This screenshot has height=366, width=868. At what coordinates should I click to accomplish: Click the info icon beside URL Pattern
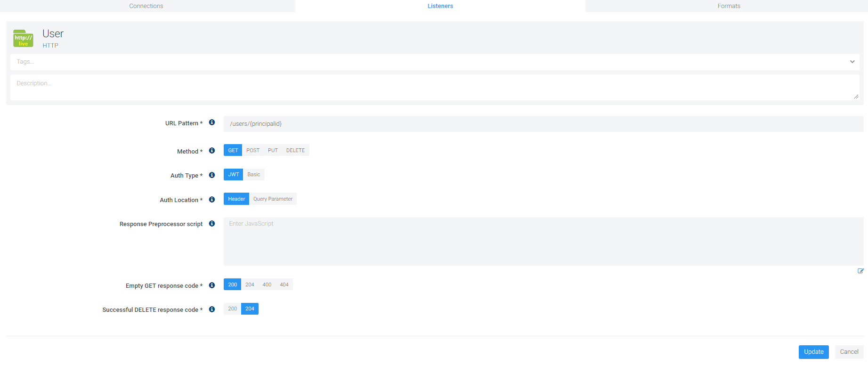click(x=212, y=122)
